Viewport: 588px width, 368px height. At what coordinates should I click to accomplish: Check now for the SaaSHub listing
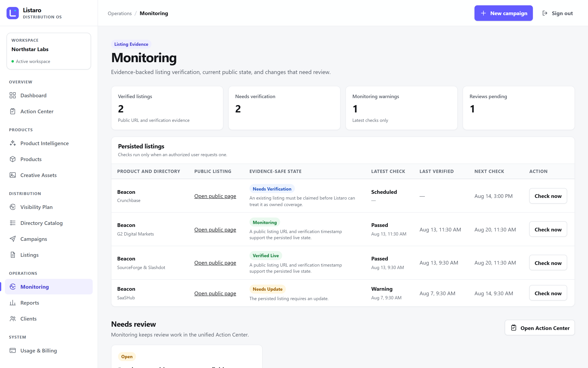tap(548, 293)
